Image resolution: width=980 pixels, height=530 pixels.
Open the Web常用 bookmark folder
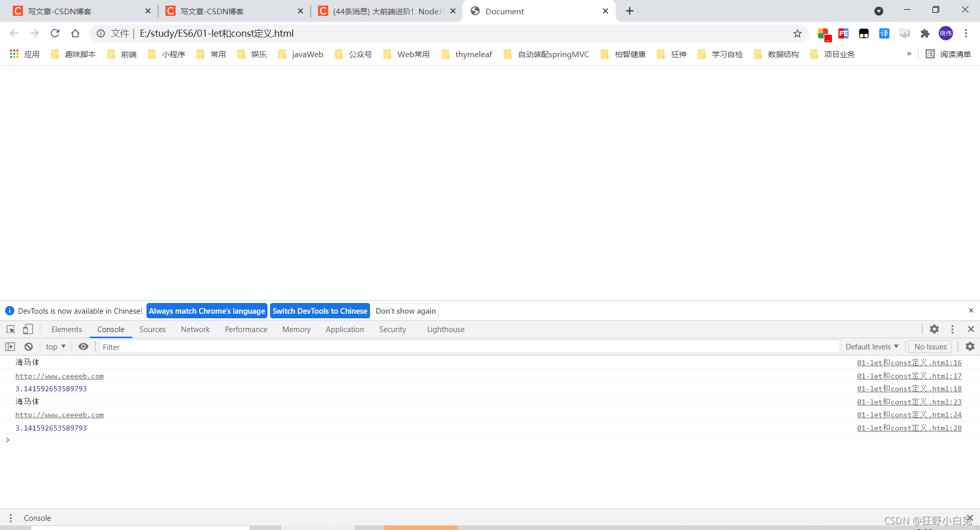click(407, 54)
